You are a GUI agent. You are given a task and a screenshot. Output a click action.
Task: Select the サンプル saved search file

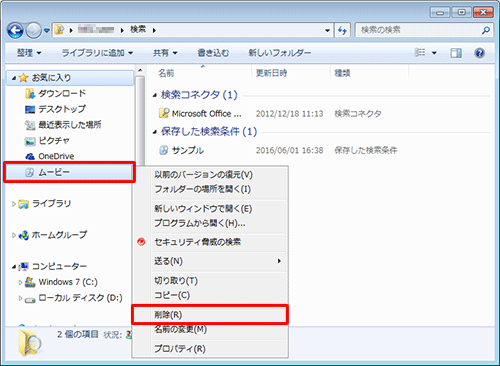pos(187,150)
